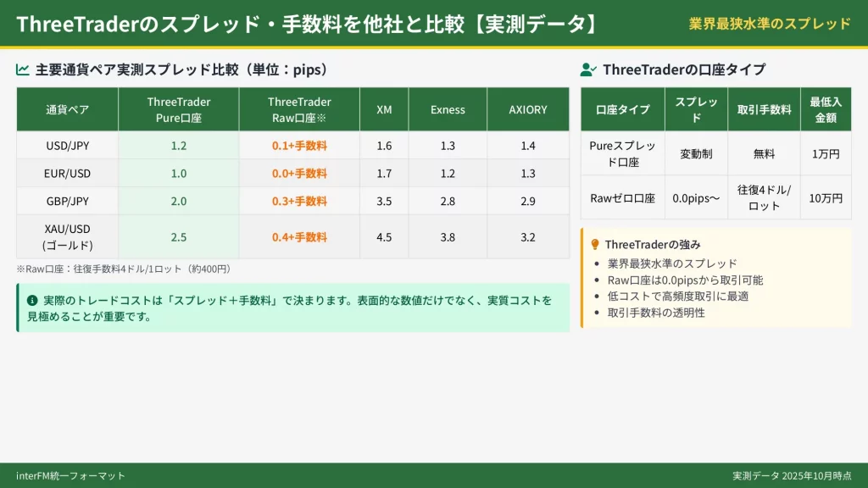Click the chart icon beside 主要通貨ペア heading

pyautogui.click(x=23, y=69)
